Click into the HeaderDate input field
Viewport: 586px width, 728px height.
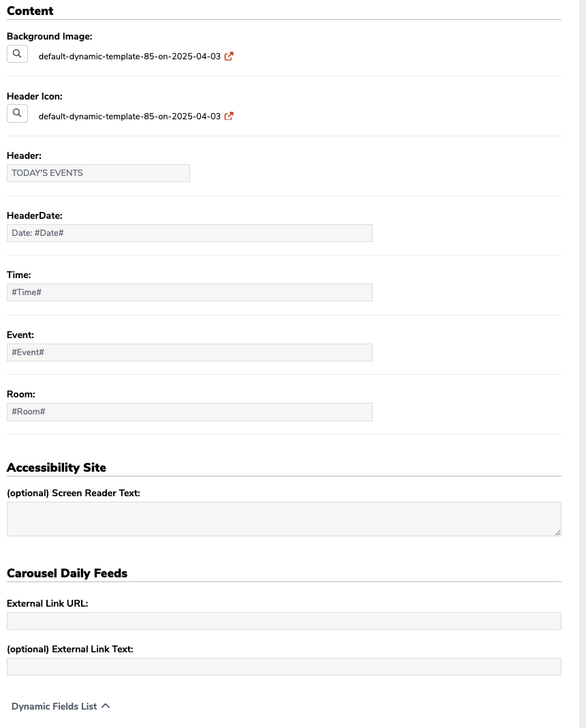(189, 233)
